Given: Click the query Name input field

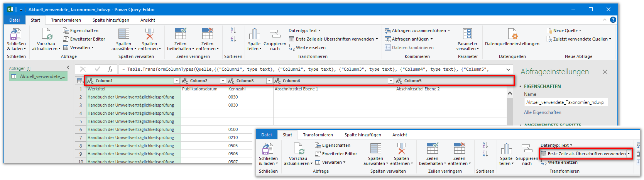Looking at the screenshot, I should point(566,102).
